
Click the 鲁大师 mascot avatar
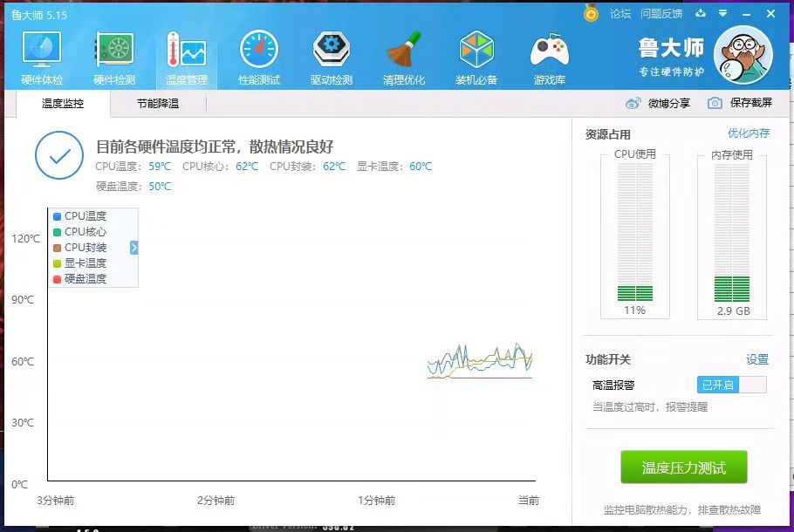tap(743, 55)
